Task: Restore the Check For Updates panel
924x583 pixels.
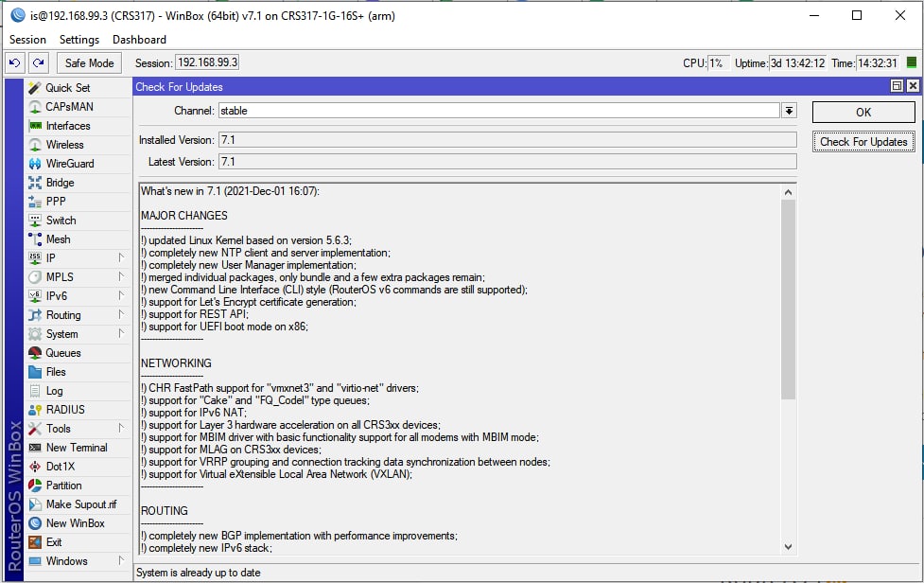Action: point(897,86)
